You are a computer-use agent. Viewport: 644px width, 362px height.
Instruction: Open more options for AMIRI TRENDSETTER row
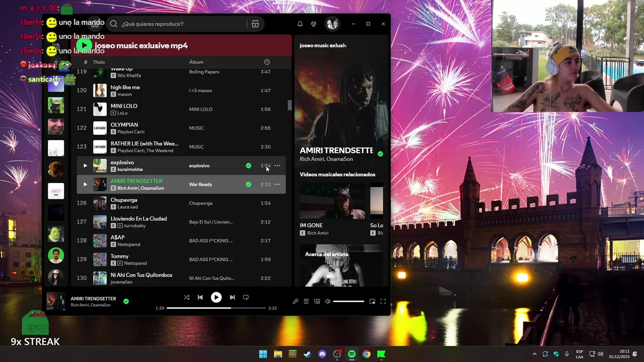tap(277, 185)
